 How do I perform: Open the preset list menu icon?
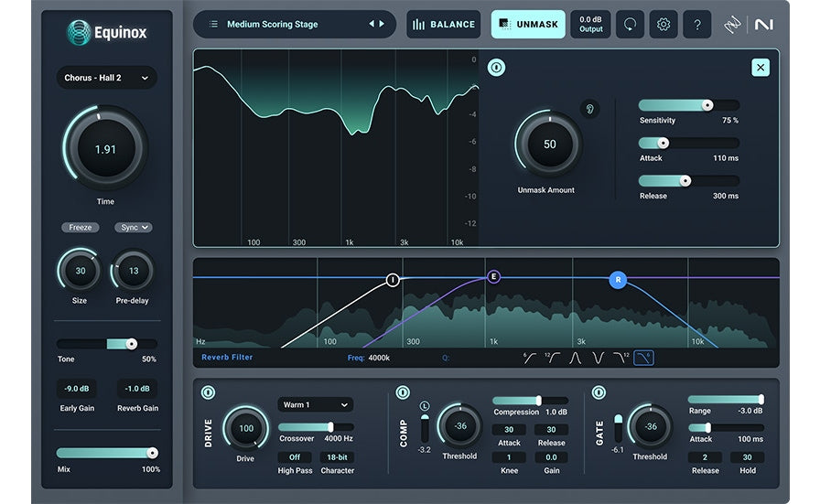tap(213, 24)
